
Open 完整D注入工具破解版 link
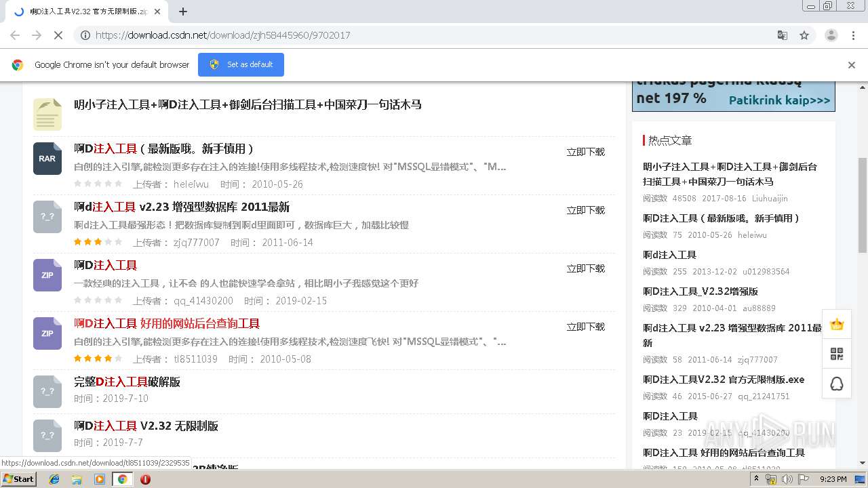(x=127, y=382)
